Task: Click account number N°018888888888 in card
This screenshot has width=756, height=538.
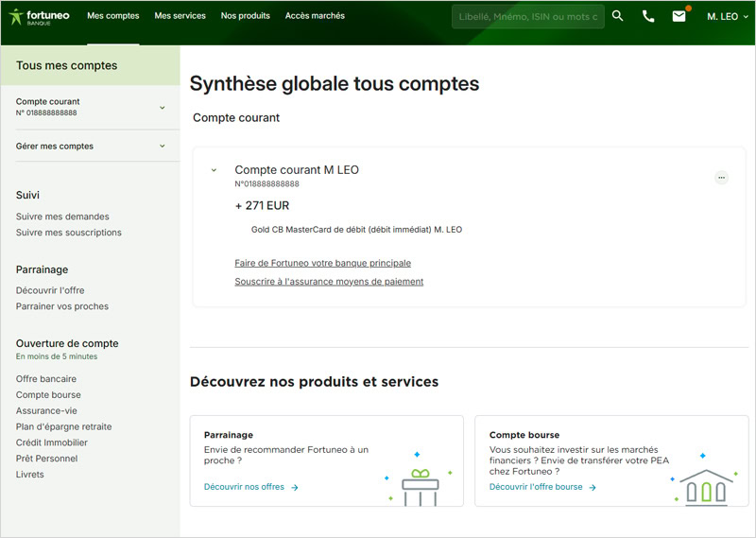Action: pos(266,183)
